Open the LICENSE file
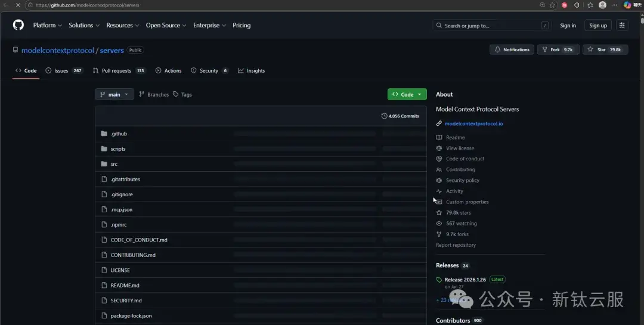The image size is (644, 325). point(120,270)
